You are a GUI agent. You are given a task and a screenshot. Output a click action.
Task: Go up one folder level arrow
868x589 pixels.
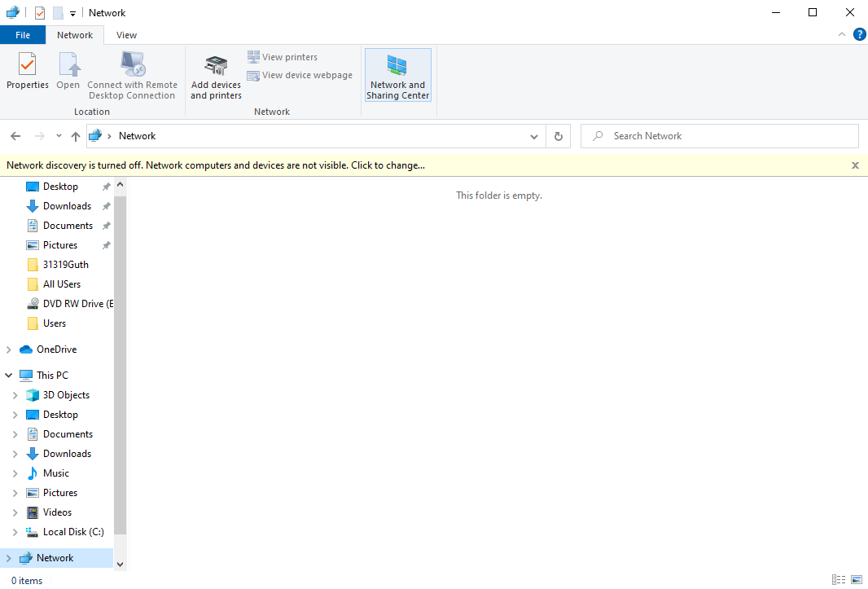click(76, 136)
